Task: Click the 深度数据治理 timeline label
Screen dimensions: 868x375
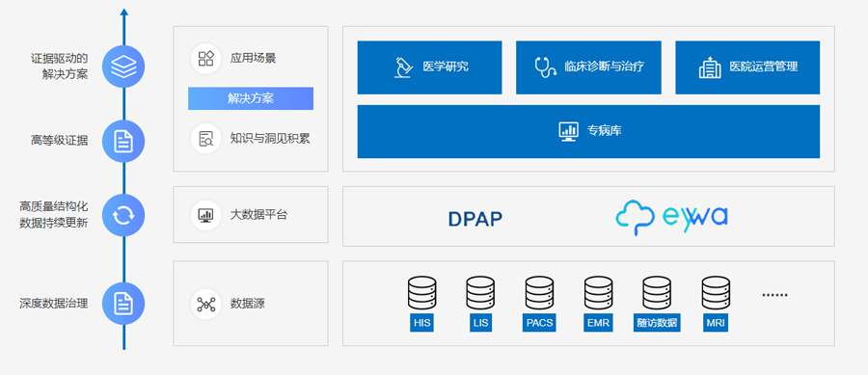Action: (x=54, y=303)
